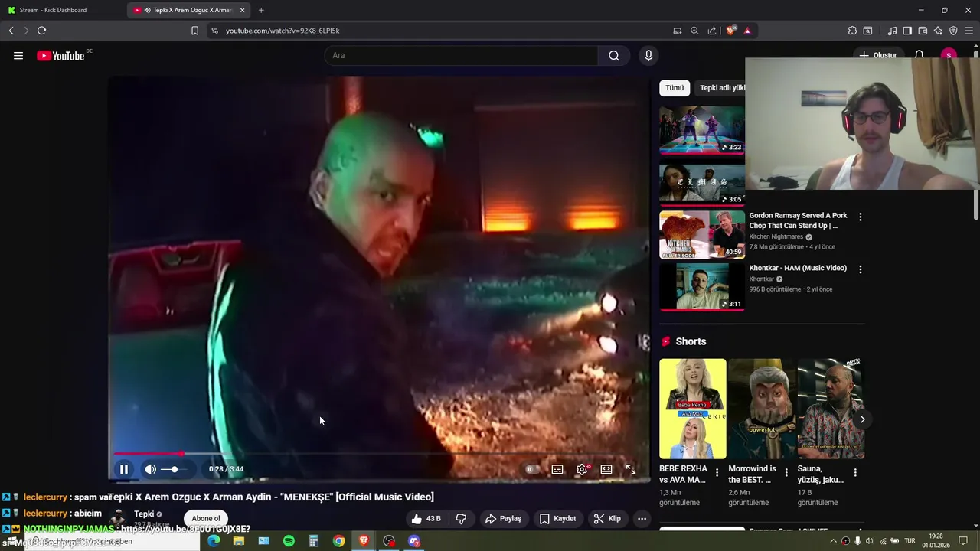The image size is (980, 551).
Task: Open the ELMAS 3:05 video thumbnail
Action: point(702,183)
